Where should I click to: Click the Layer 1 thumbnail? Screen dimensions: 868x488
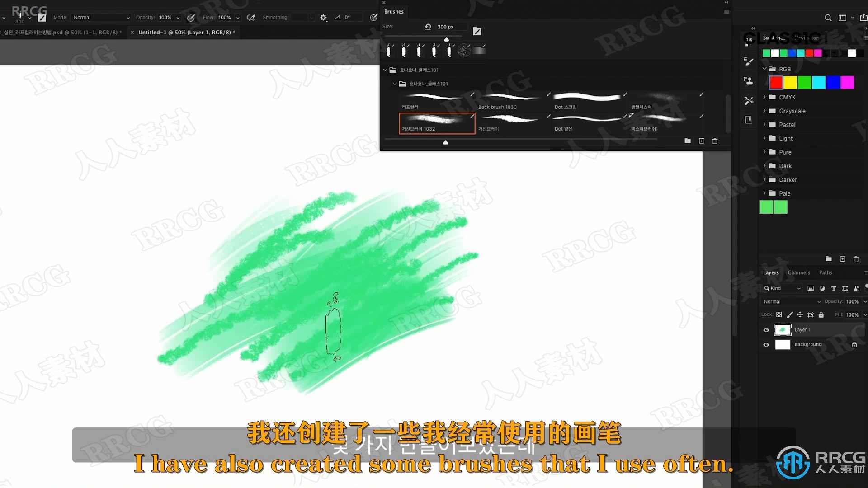[782, 329]
